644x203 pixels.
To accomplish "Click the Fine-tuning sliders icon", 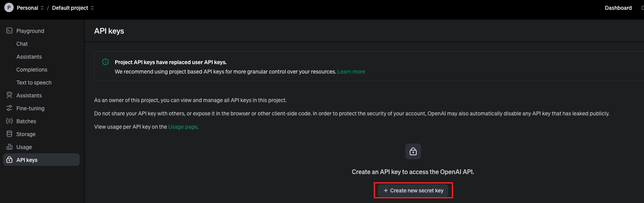I will point(9,108).
